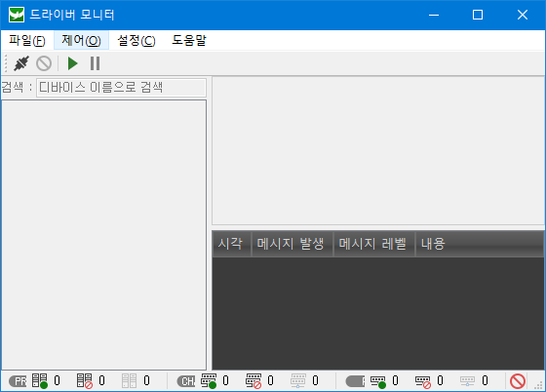
Task: Open the 도움말 menu
Action: click(189, 40)
